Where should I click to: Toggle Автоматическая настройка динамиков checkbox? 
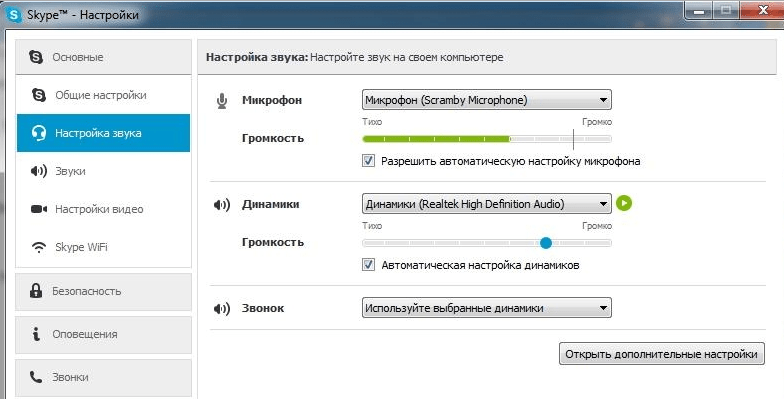coord(368,265)
